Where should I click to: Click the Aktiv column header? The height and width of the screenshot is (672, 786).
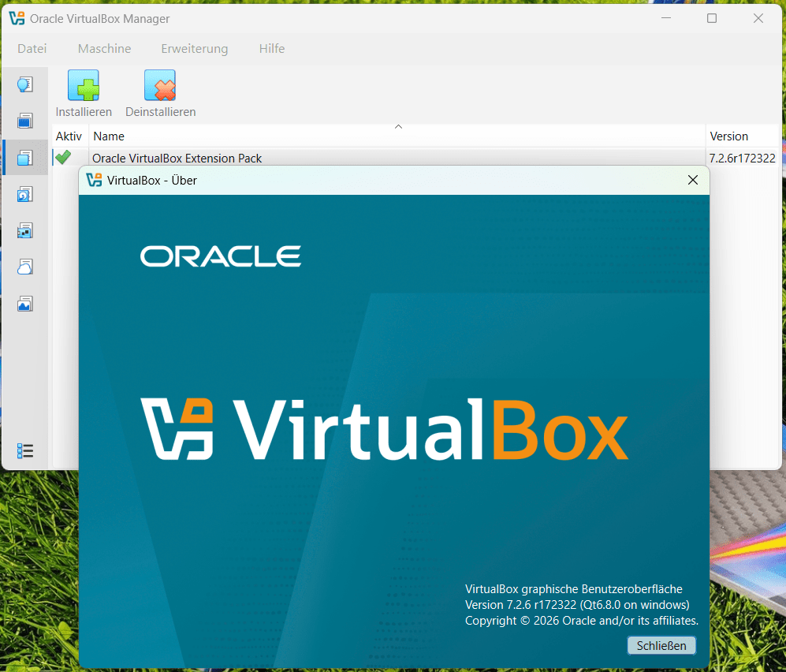[x=69, y=136]
